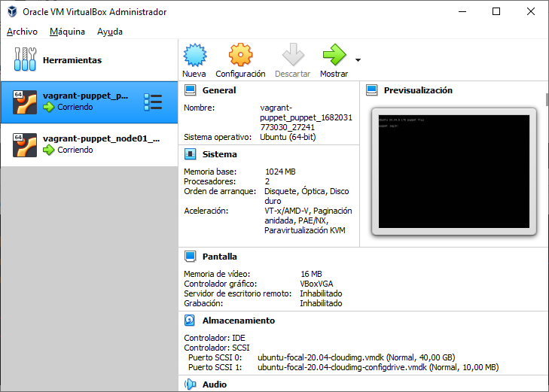Select the vagrant-puppet_node01 machine icon

coord(25,144)
